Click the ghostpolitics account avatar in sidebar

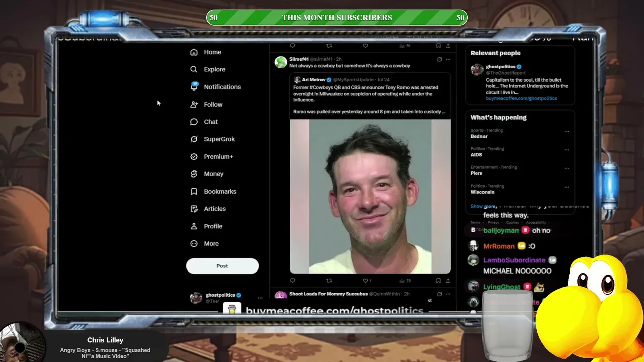tap(196, 298)
